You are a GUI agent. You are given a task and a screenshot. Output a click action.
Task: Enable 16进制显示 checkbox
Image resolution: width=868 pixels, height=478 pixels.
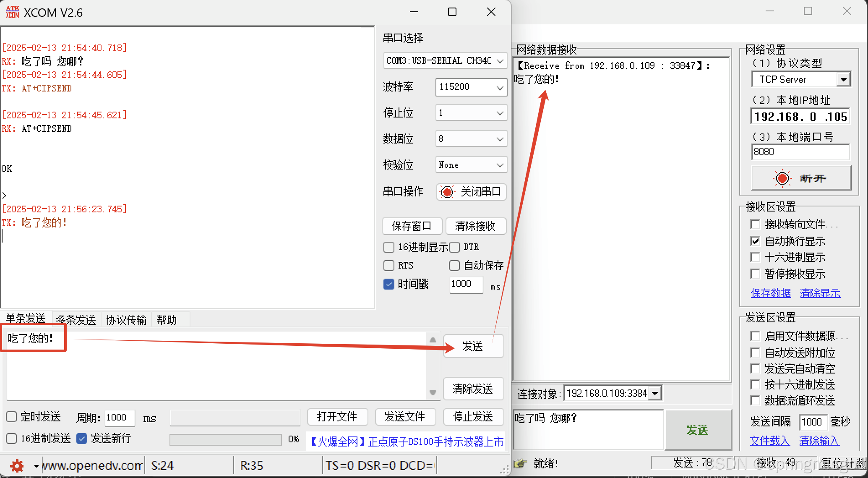click(x=389, y=247)
